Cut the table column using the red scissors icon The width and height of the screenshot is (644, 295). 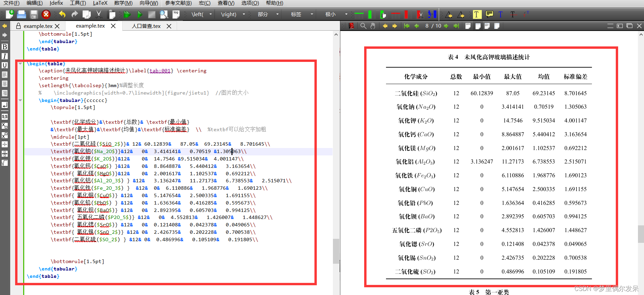point(420,14)
